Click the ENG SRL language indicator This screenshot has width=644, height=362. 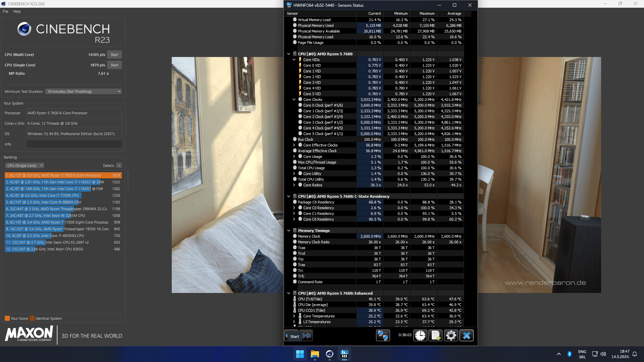point(582,354)
